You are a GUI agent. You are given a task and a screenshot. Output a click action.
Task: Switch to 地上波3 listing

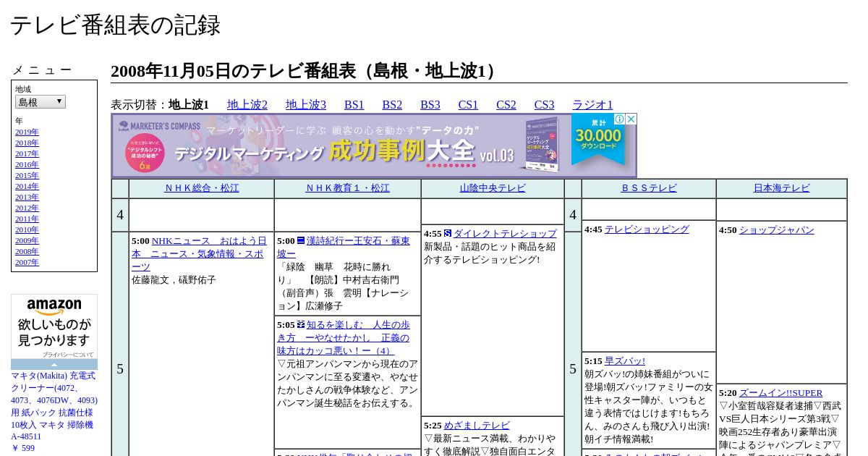[306, 104]
